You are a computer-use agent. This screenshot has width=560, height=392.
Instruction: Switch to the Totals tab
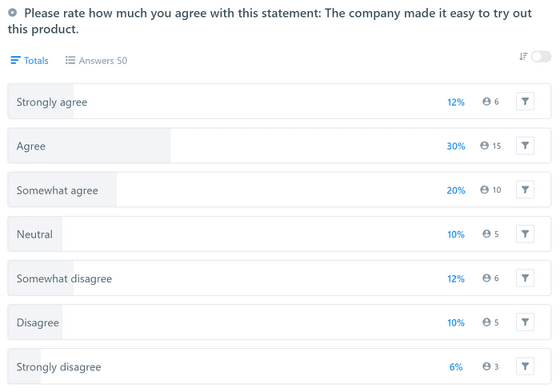30,61
